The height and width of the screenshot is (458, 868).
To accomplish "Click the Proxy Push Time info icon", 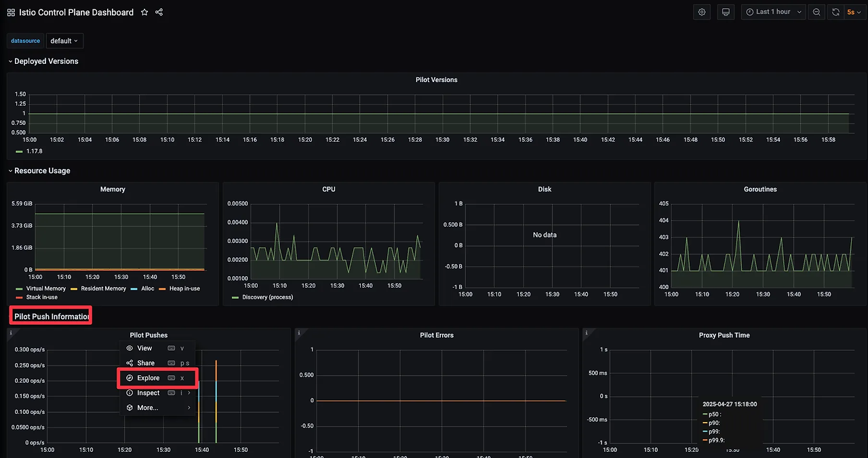I will click(x=587, y=333).
